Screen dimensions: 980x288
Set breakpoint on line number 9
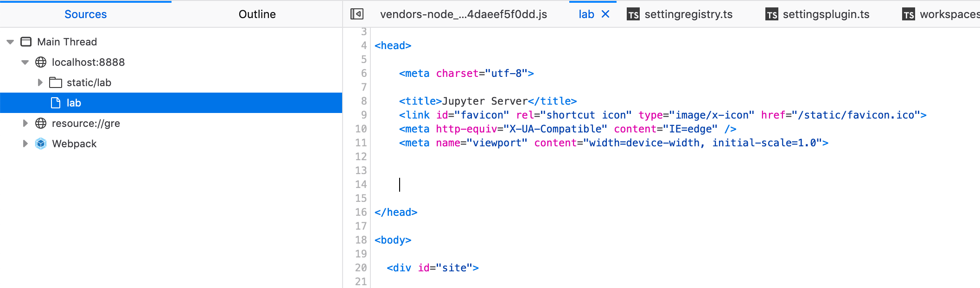(364, 115)
